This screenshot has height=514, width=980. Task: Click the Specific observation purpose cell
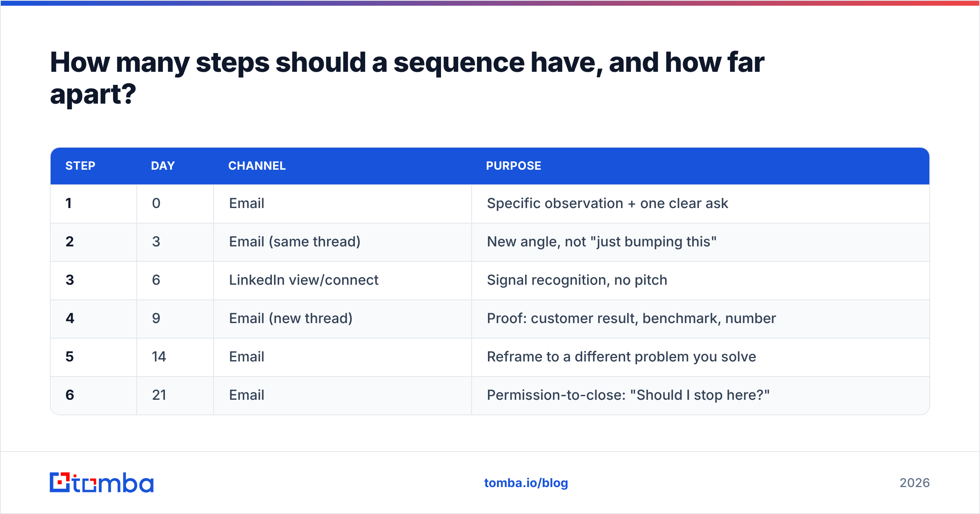pos(701,204)
